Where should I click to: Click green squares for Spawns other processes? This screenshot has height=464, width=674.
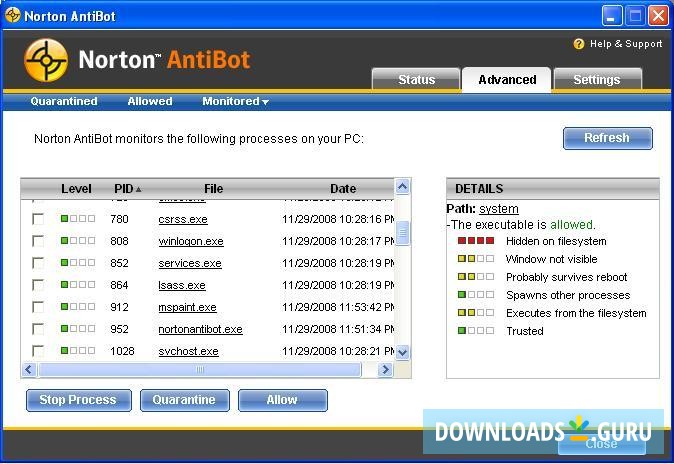(476, 295)
